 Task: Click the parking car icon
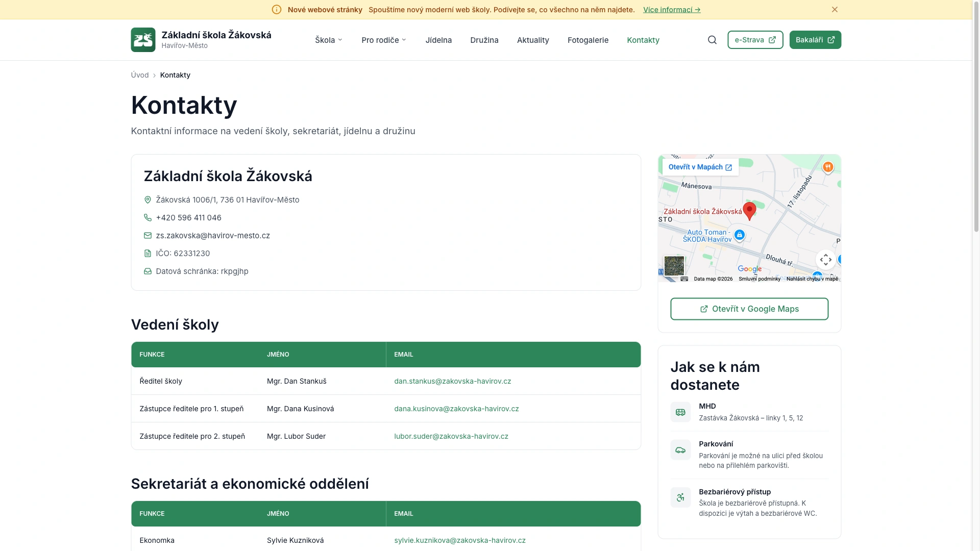(x=680, y=450)
